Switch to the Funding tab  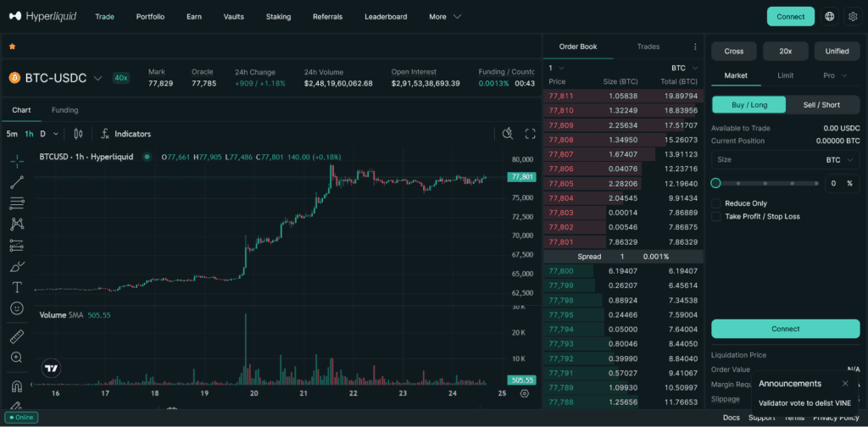[64, 110]
